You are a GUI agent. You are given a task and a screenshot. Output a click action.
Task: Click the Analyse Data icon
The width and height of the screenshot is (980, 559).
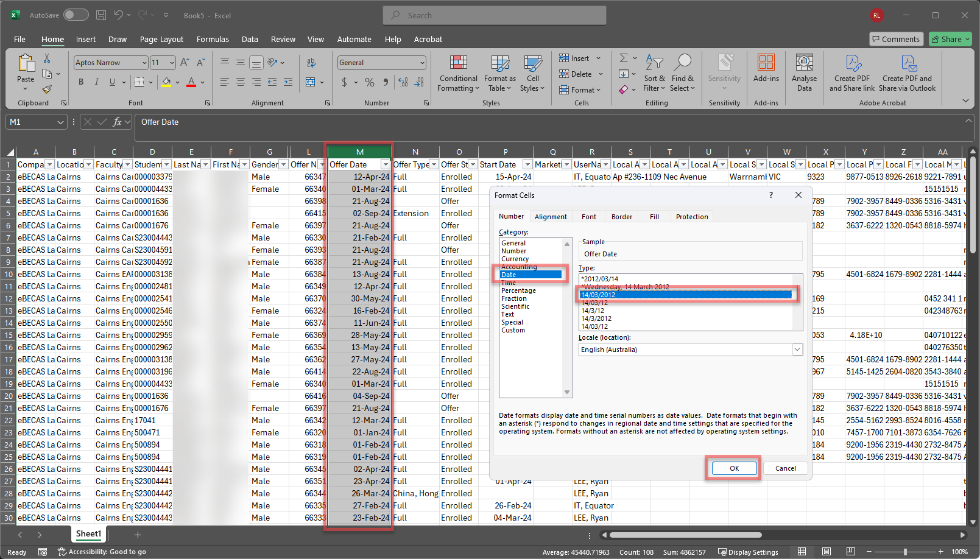click(804, 63)
